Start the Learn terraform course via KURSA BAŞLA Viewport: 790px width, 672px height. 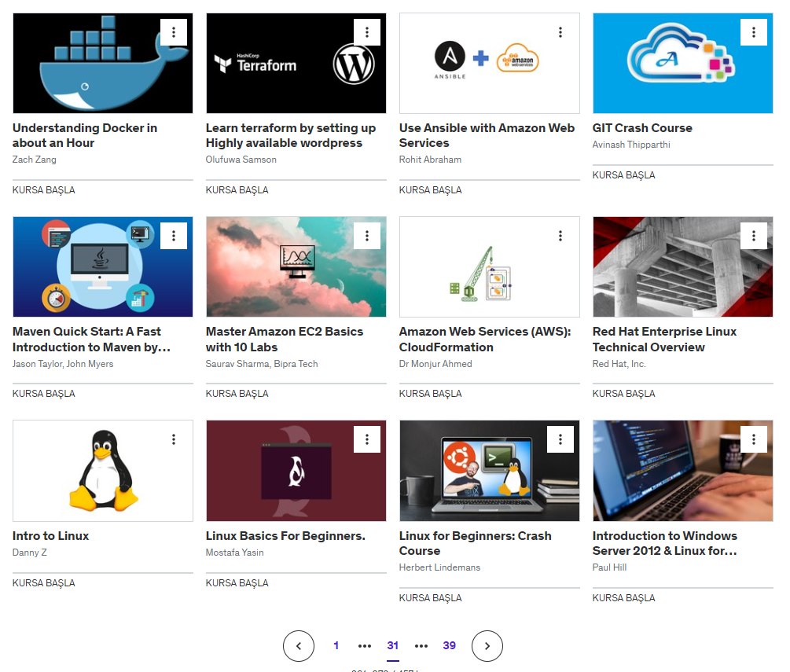(237, 190)
